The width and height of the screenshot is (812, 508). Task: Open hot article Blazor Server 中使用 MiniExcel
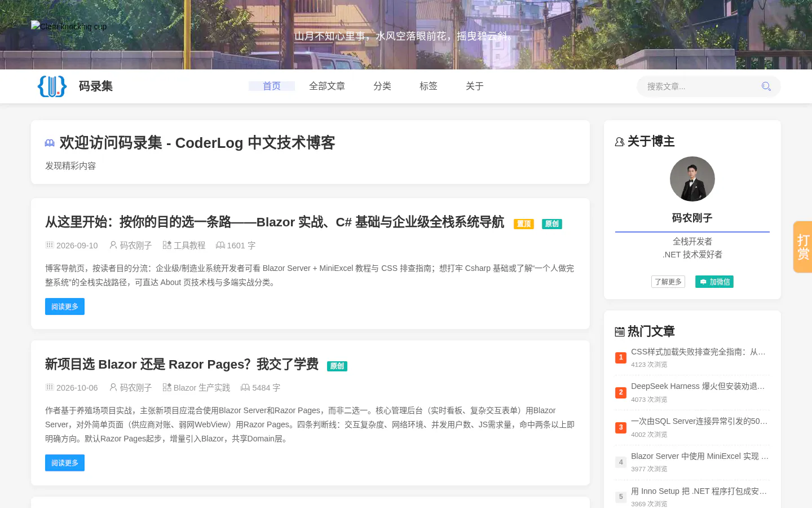tap(700, 456)
